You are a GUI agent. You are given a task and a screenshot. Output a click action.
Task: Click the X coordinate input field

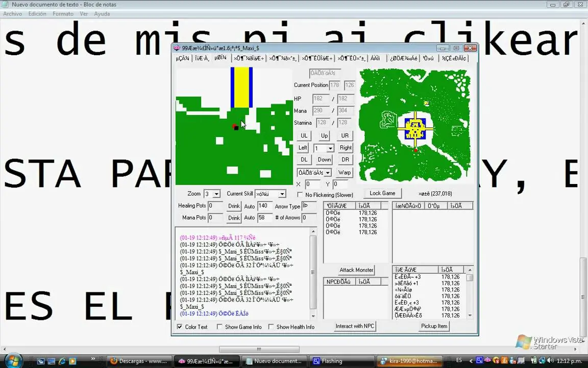pyautogui.click(x=312, y=184)
